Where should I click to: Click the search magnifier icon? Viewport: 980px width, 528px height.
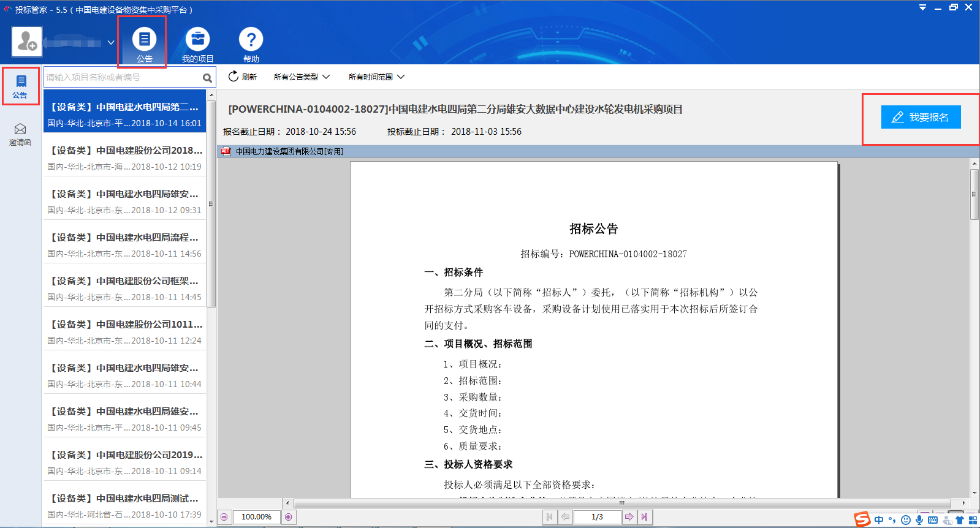tap(207, 78)
